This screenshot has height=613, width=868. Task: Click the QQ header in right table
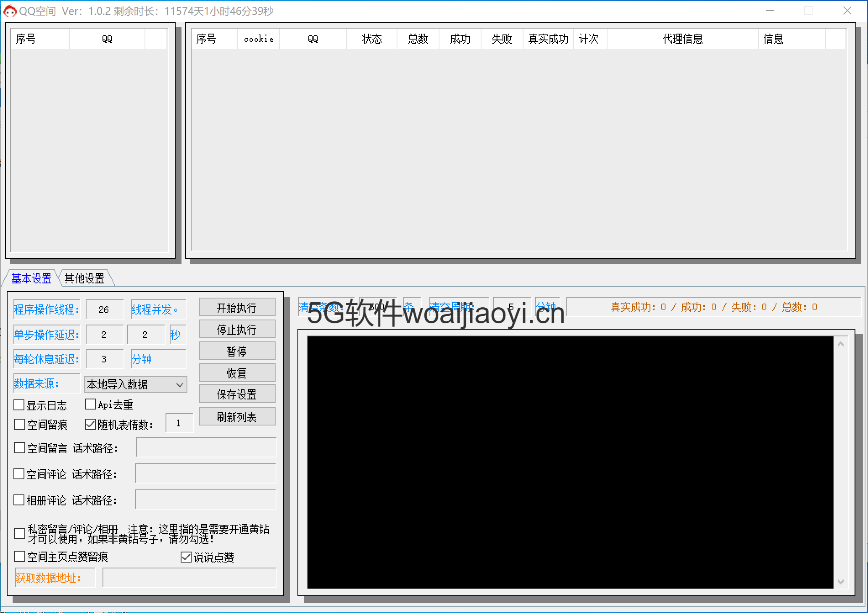[x=313, y=39]
